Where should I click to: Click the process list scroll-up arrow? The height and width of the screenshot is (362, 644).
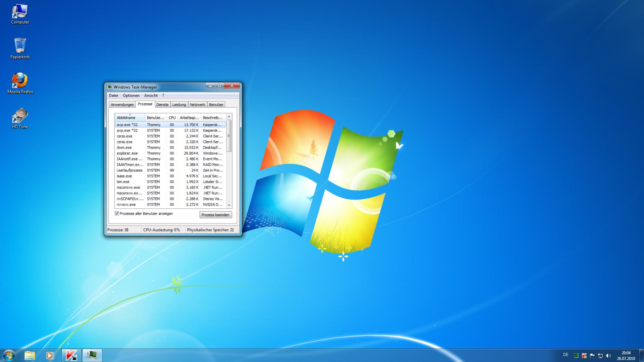point(229,117)
